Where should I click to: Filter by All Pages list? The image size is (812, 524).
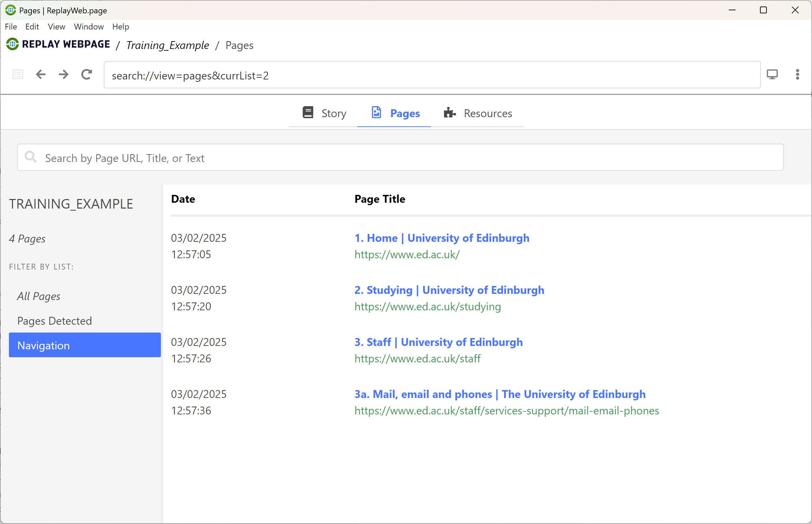point(85,296)
